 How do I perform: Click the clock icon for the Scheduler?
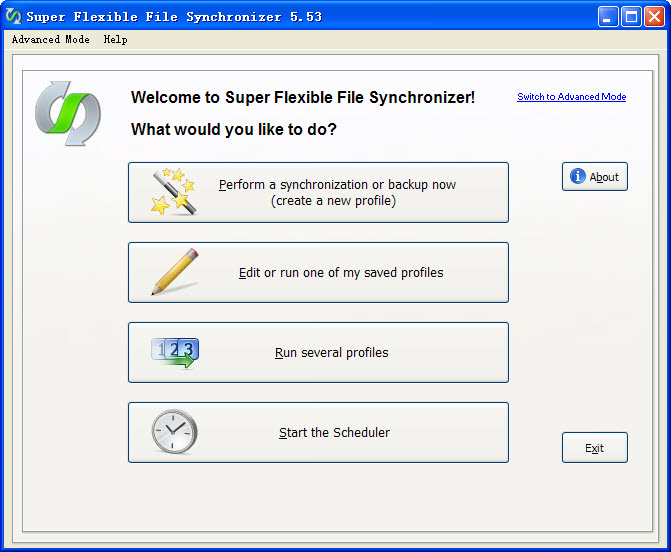tap(174, 432)
